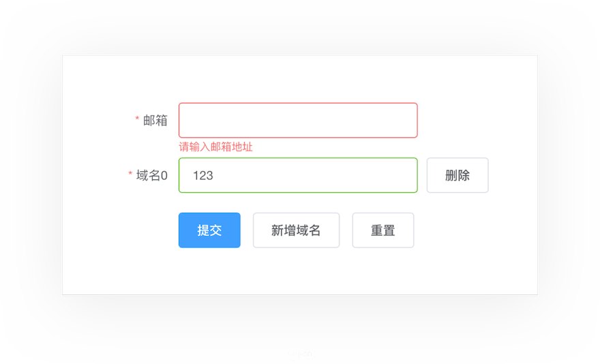Screen dimensions: 600x364
Task: Focus the 域名0 input containing 123
Action: tap(298, 175)
